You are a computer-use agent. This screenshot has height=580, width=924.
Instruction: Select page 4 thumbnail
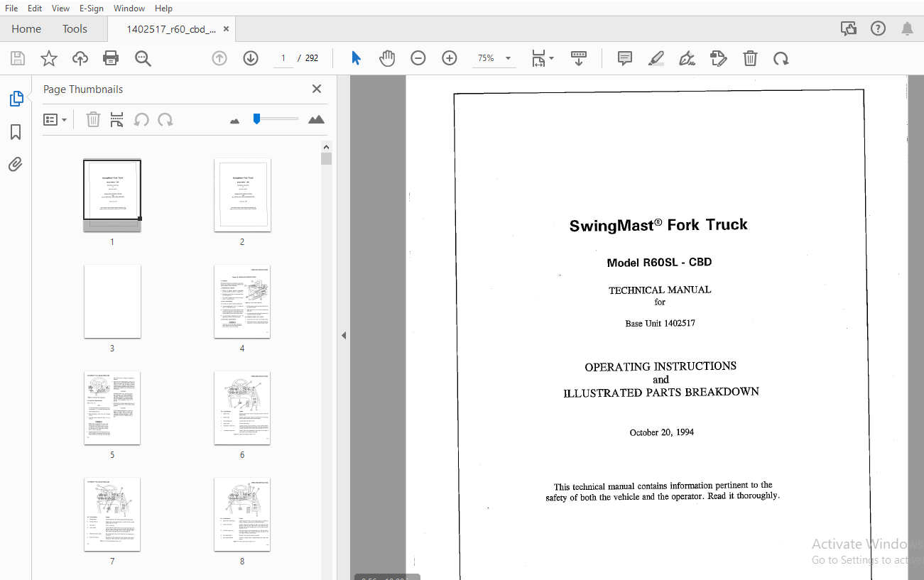[242, 301]
